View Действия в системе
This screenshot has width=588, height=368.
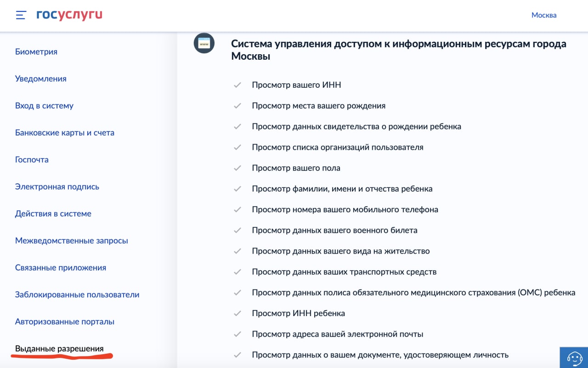coord(53,214)
